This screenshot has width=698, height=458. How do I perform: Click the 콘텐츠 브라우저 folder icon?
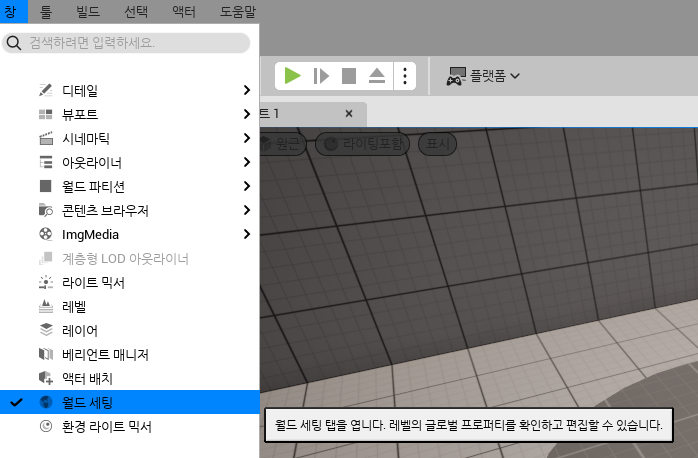click(x=45, y=210)
